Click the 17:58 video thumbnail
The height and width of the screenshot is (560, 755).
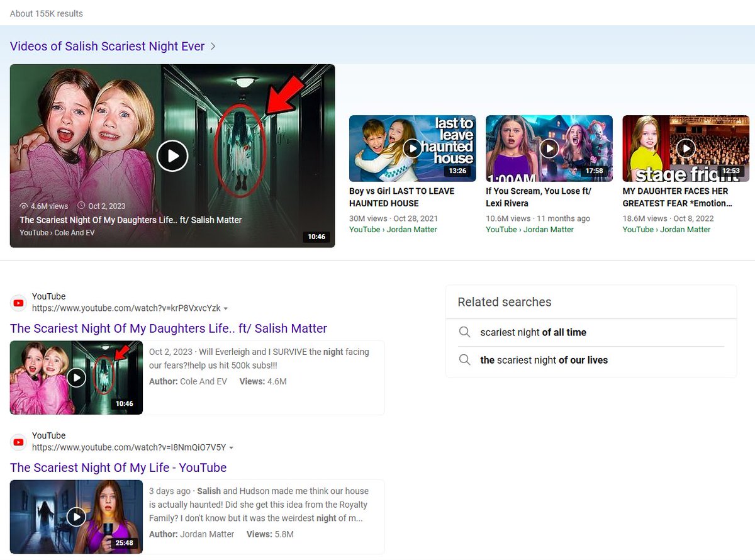(x=549, y=148)
